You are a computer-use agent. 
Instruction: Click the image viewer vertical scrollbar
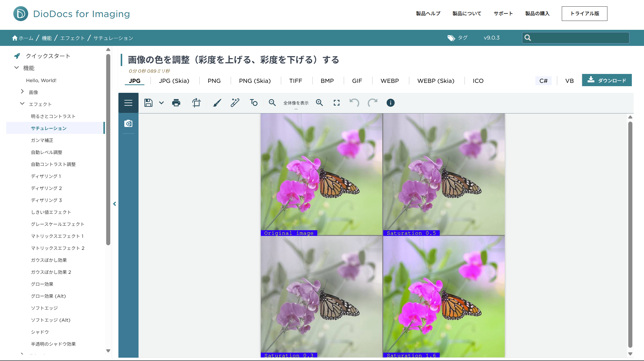(x=630, y=235)
